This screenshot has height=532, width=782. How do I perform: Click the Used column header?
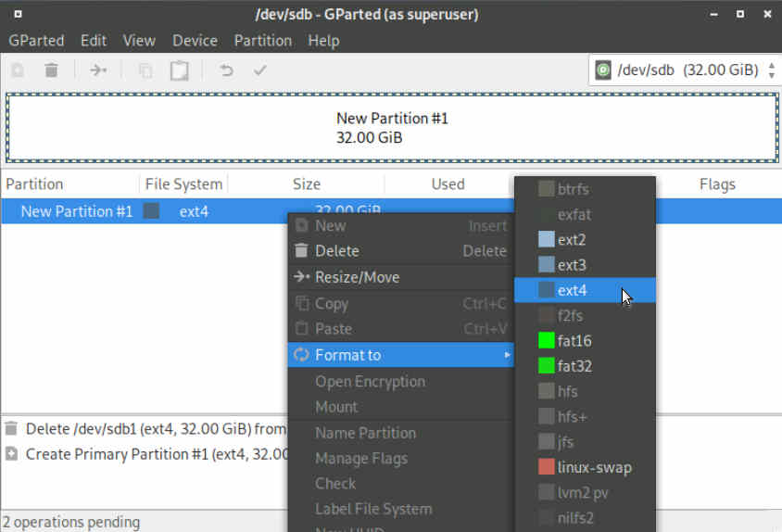click(448, 184)
